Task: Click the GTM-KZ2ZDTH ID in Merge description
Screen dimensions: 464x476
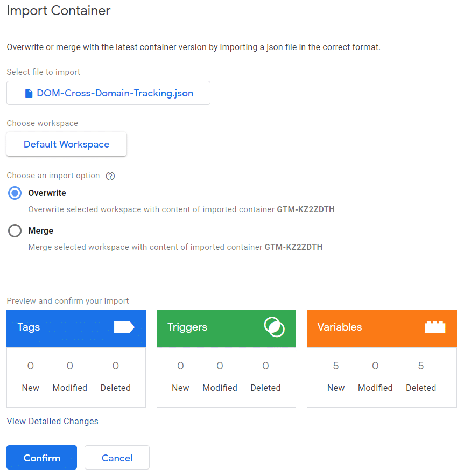Action: [x=293, y=247]
